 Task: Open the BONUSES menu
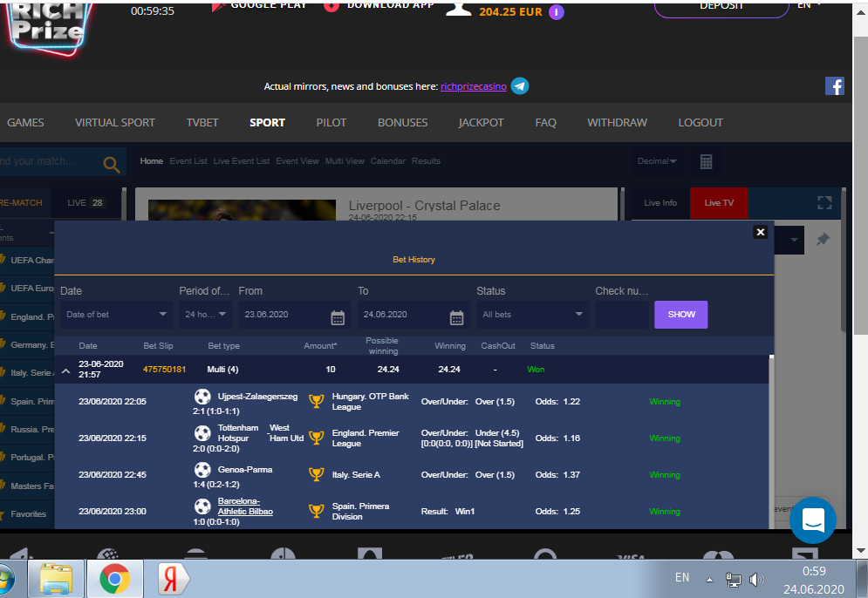[402, 122]
